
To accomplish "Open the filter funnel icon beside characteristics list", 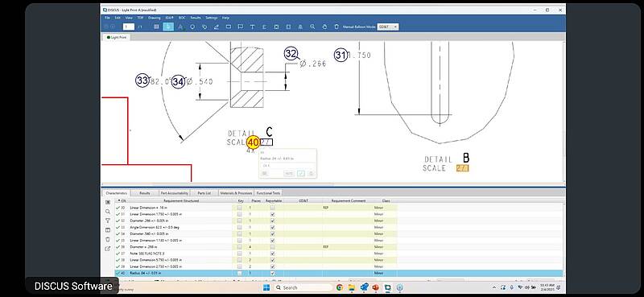I will (108, 221).
